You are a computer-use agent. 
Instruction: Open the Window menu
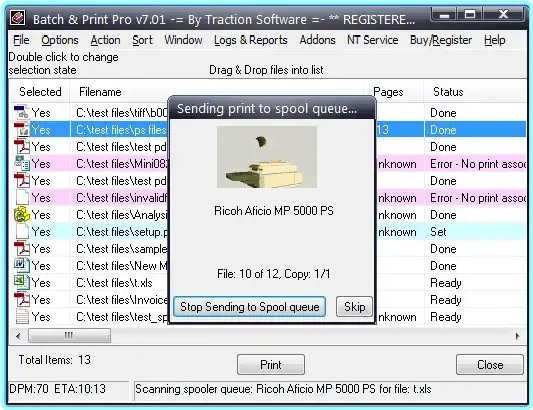click(x=183, y=40)
